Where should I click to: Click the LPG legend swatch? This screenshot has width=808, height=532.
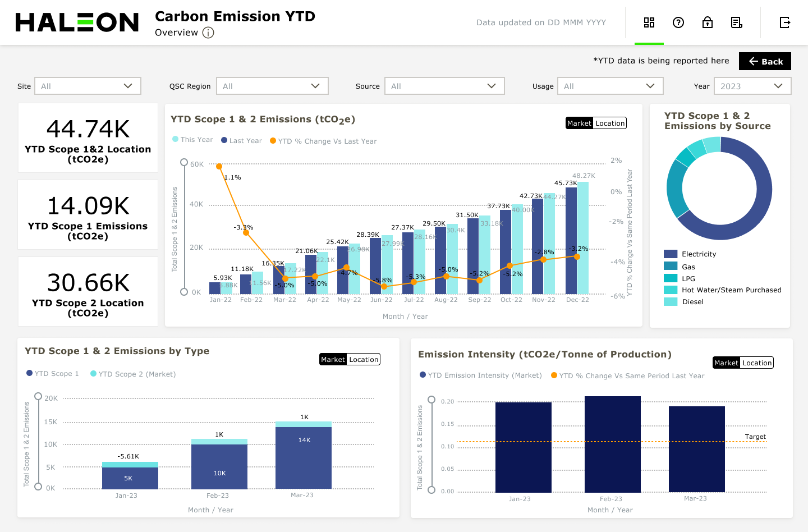pos(671,278)
